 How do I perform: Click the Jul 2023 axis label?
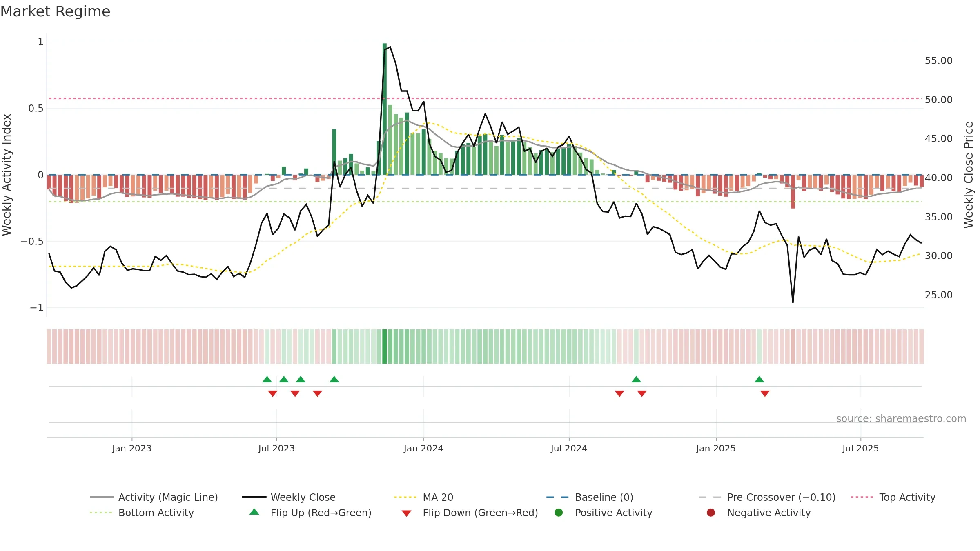276,448
